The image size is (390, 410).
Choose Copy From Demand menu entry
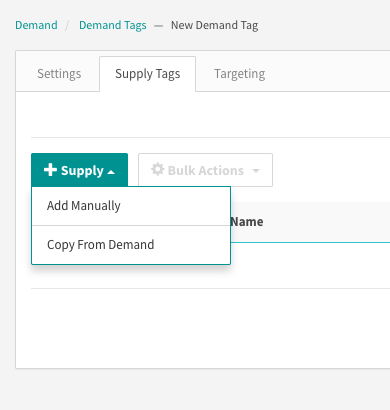[x=131, y=245]
